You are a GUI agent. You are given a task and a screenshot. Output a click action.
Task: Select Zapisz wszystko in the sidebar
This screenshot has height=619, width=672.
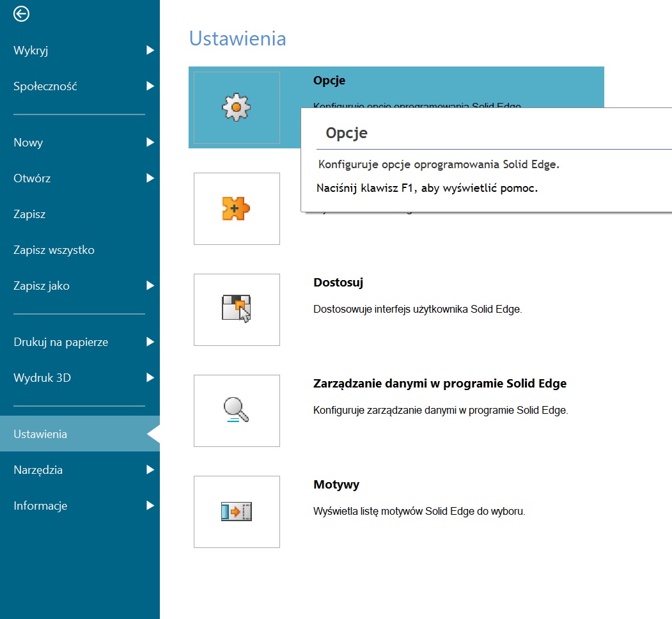(54, 250)
